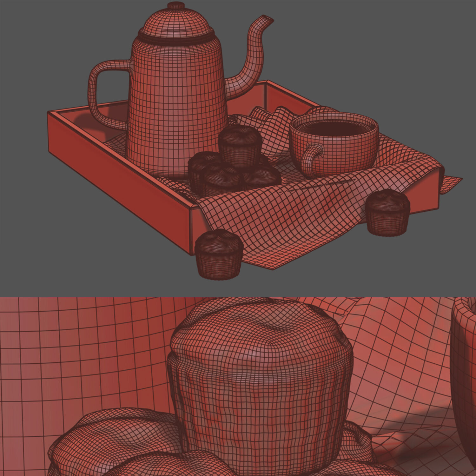The width and height of the screenshot is (476, 476).
Task: Select the teapot lid knob
Action: (x=176, y=5)
